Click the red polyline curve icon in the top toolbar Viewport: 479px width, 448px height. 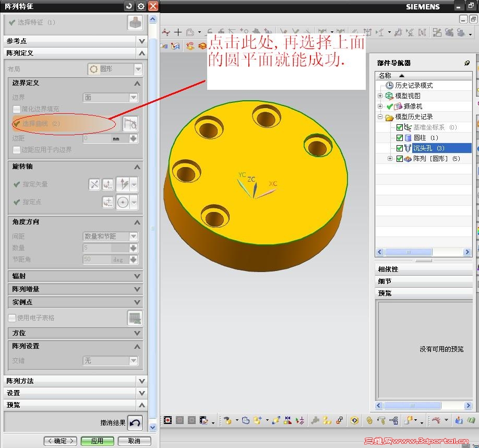tap(166, 32)
